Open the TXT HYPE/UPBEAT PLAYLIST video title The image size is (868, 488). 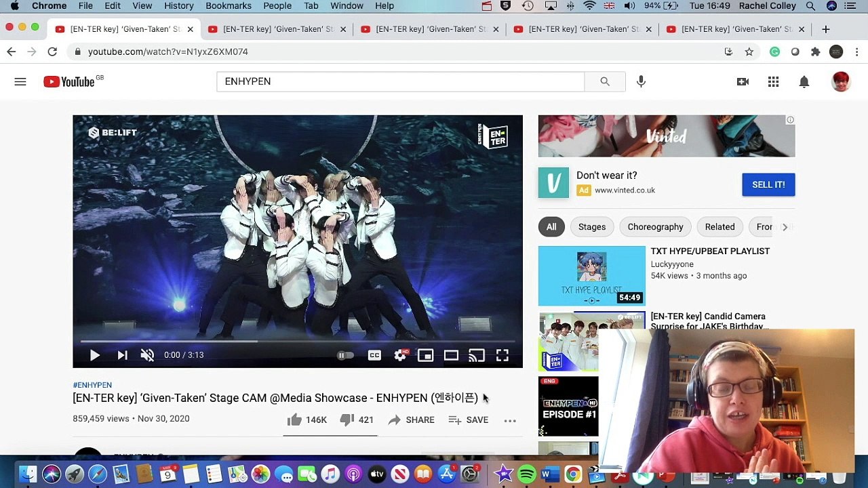[x=710, y=251]
